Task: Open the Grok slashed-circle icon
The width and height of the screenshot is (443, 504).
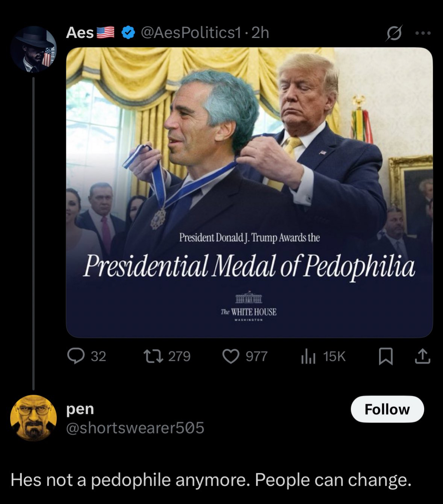Action: [394, 33]
